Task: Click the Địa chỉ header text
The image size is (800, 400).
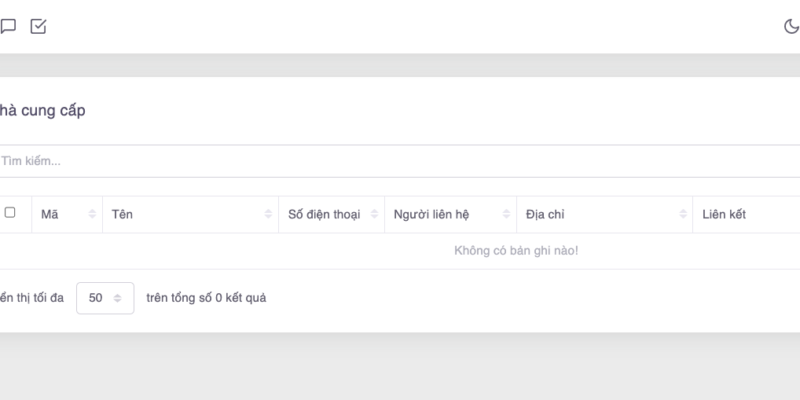Action: 546,215
